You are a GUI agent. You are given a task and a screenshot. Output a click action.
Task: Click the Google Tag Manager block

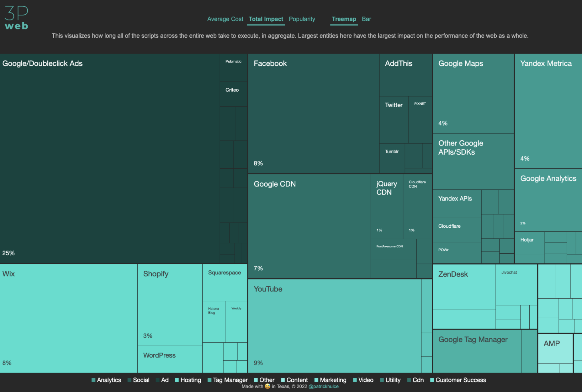(x=477, y=351)
